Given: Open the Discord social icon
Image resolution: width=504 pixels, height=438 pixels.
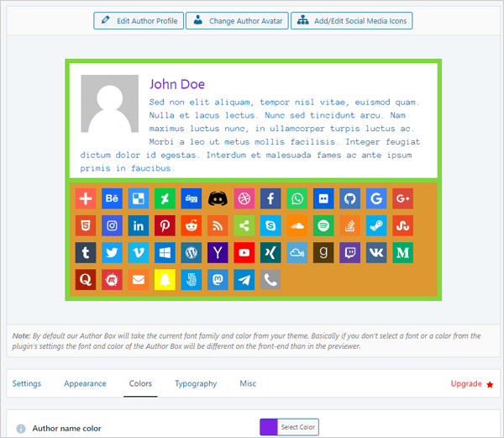Looking at the screenshot, I should coord(218,198).
